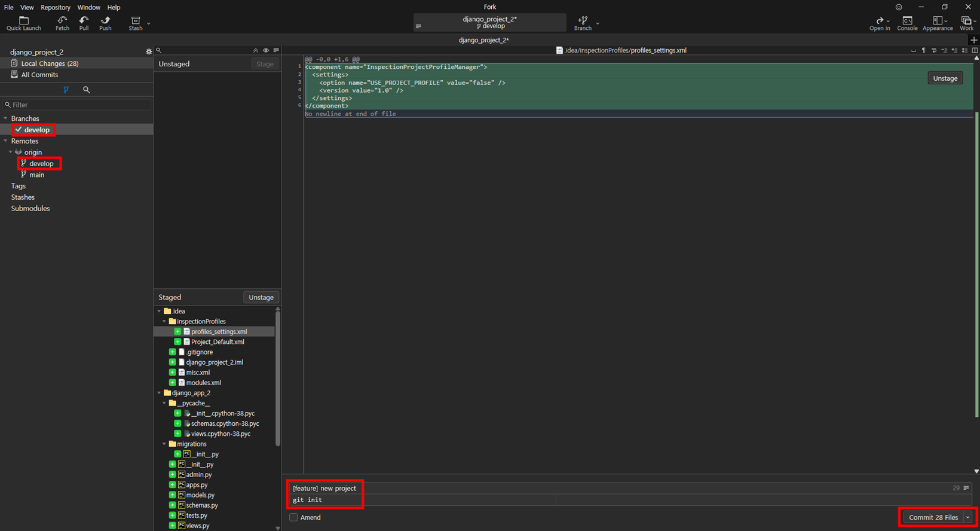Image resolution: width=980 pixels, height=531 pixels.
Task: Expand the Stash dropdown arrow
Action: 149,24
